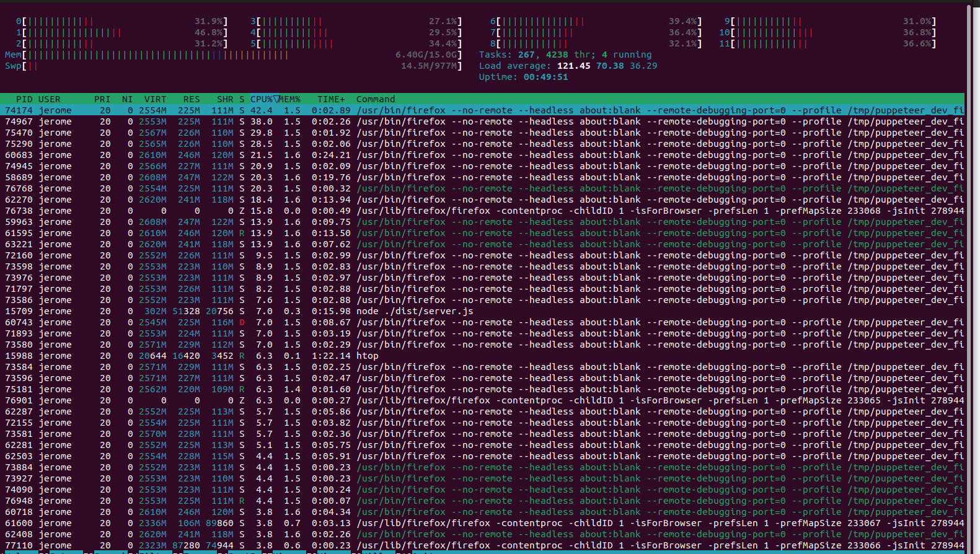Select zombie process row PID 76901
Screen dimensions: 980x554
pos(482,400)
